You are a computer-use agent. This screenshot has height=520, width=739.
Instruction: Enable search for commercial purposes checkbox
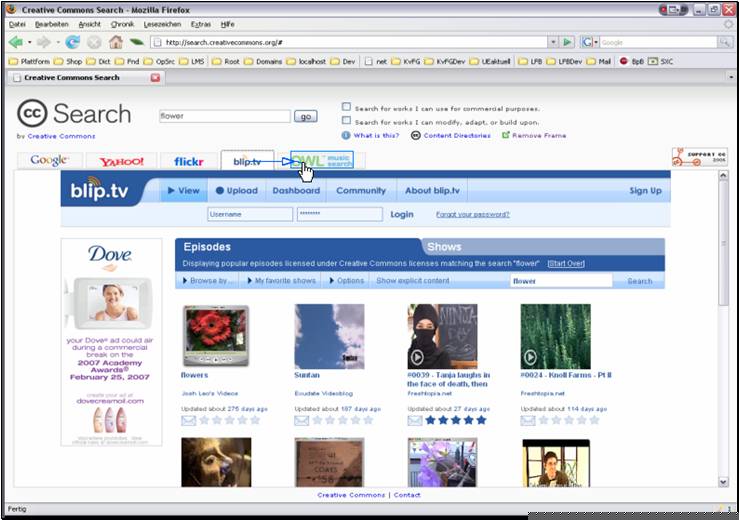click(x=346, y=107)
